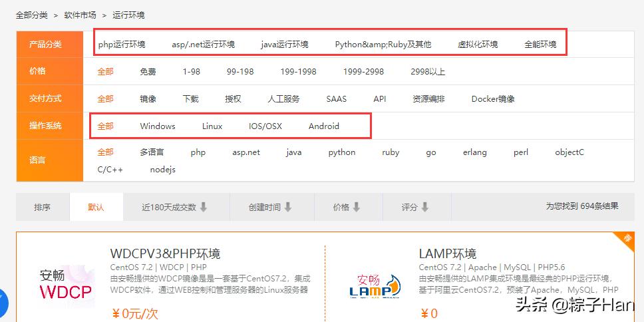
Task: Filter delivery by 人工服务
Action: 283,99
